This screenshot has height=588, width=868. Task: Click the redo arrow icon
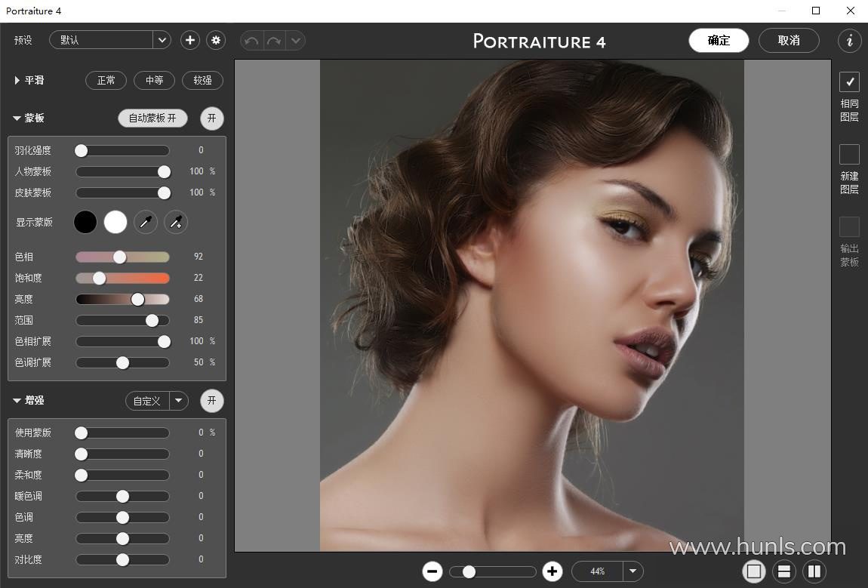[x=273, y=41]
